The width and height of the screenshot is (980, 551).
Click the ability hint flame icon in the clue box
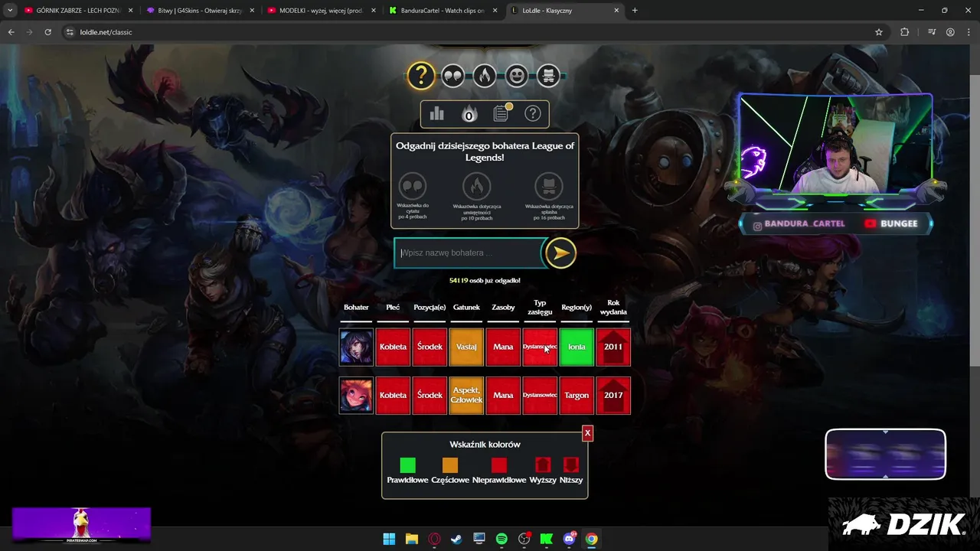coord(476,186)
